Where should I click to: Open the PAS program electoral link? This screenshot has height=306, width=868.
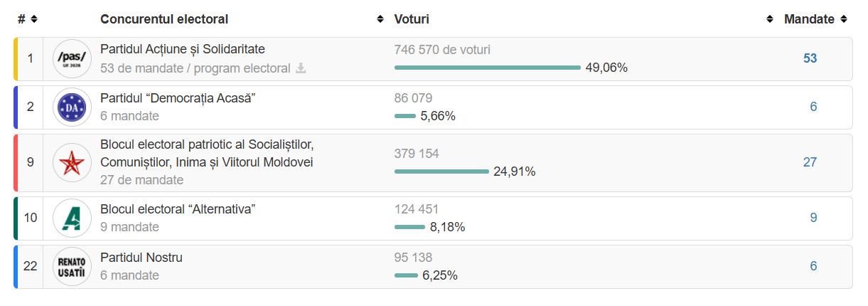pyautogui.click(x=242, y=68)
